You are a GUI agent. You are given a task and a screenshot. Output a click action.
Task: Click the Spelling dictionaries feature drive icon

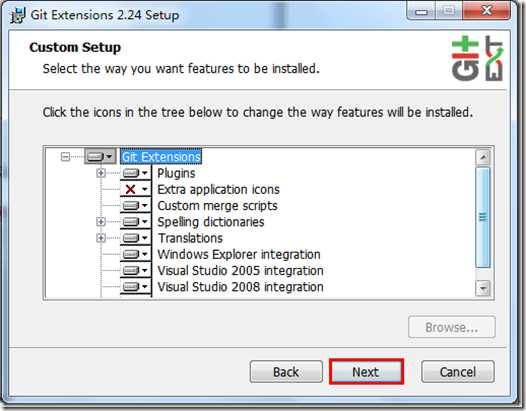pos(136,222)
